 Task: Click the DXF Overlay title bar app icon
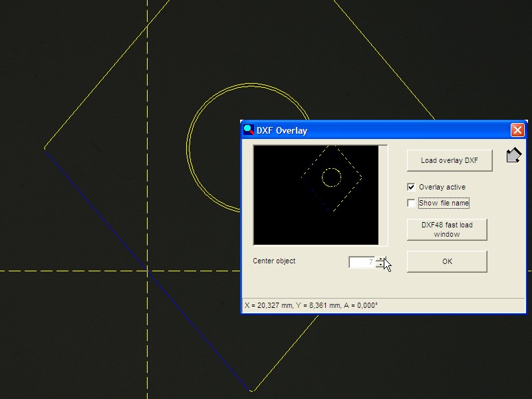[249, 130]
